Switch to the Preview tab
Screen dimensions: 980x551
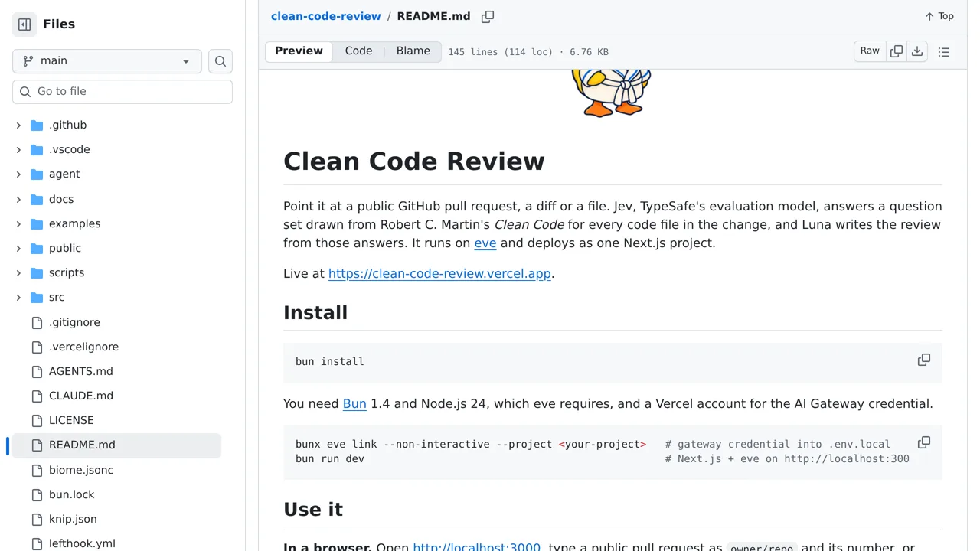pyautogui.click(x=299, y=51)
